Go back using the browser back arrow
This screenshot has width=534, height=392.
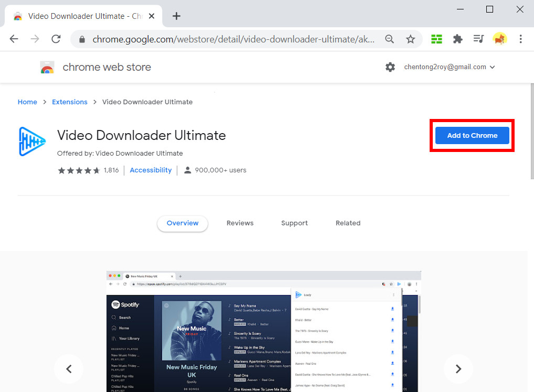click(14, 39)
